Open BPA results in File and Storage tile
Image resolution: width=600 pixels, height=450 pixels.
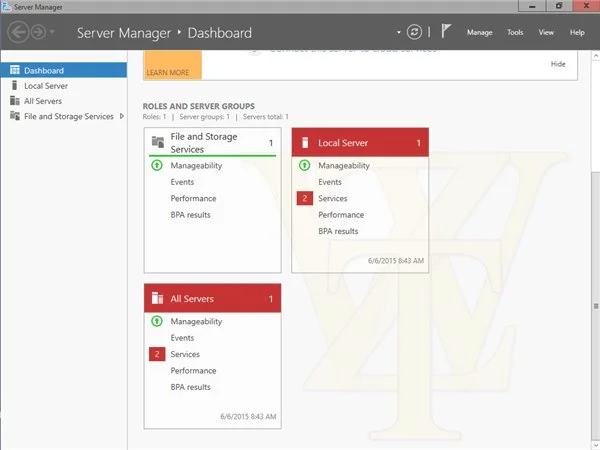(191, 215)
